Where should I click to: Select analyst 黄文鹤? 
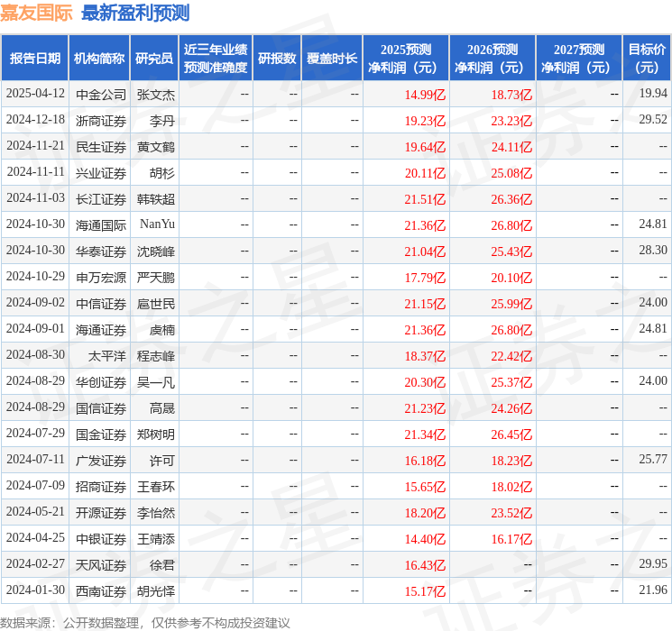156,147
